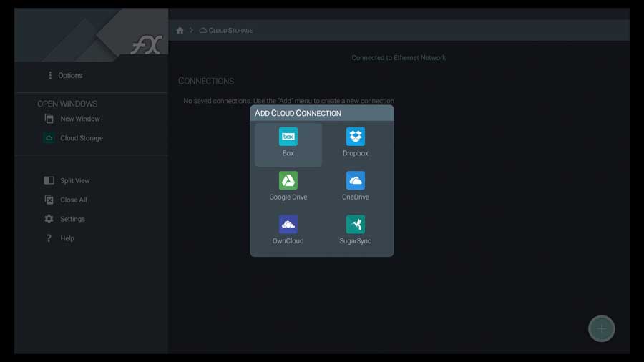Screen dimensions: 644x362
Task: Select the Box cloud service icon
Action: [x=288, y=137]
